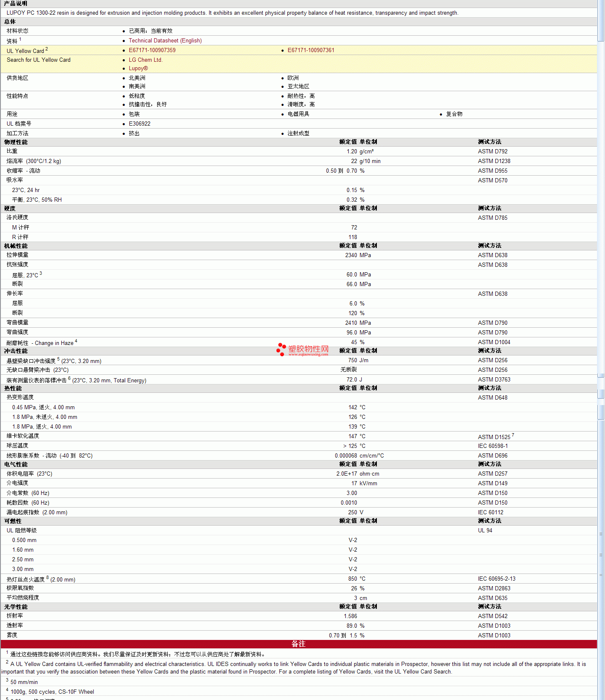The height and width of the screenshot is (700, 605).
Task: Click test method IEC 60112
Action: tap(490, 513)
